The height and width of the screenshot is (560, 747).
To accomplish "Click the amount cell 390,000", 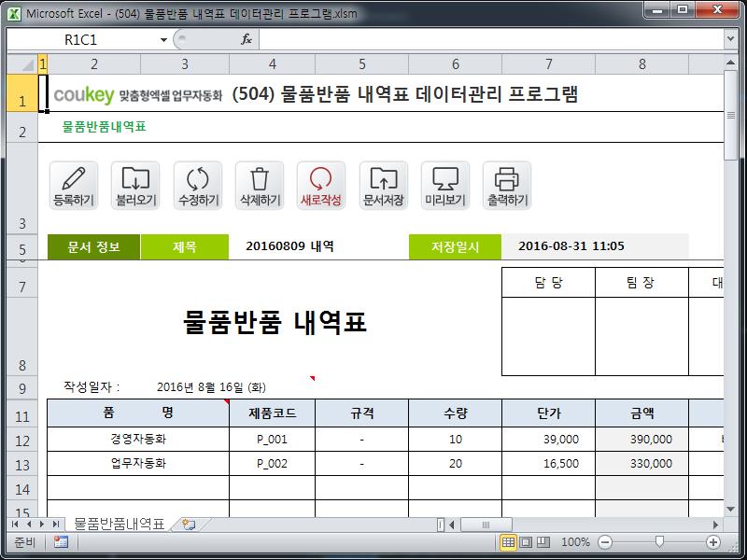I will click(641, 439).
